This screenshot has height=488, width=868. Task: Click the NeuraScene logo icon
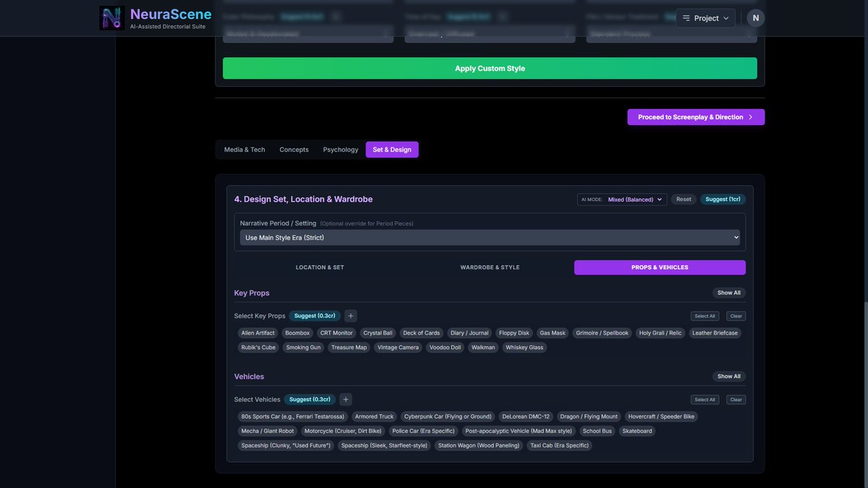click(x=112, y=18)
